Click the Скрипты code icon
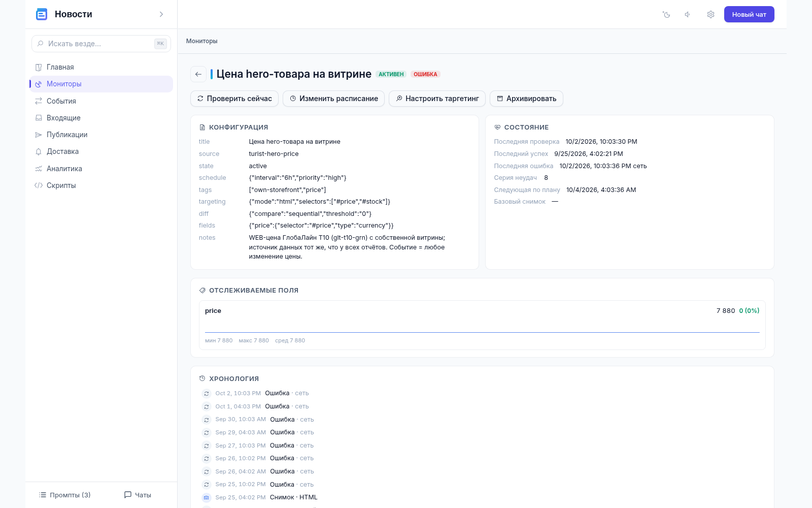 39,185
